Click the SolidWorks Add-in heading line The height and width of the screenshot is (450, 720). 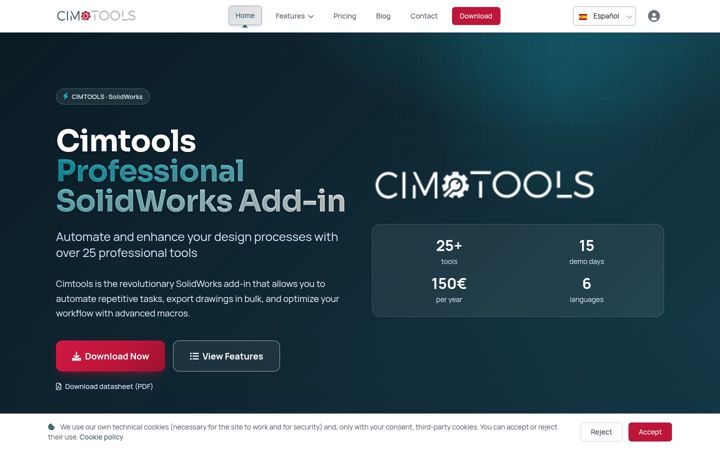click(x=201, y=201)
